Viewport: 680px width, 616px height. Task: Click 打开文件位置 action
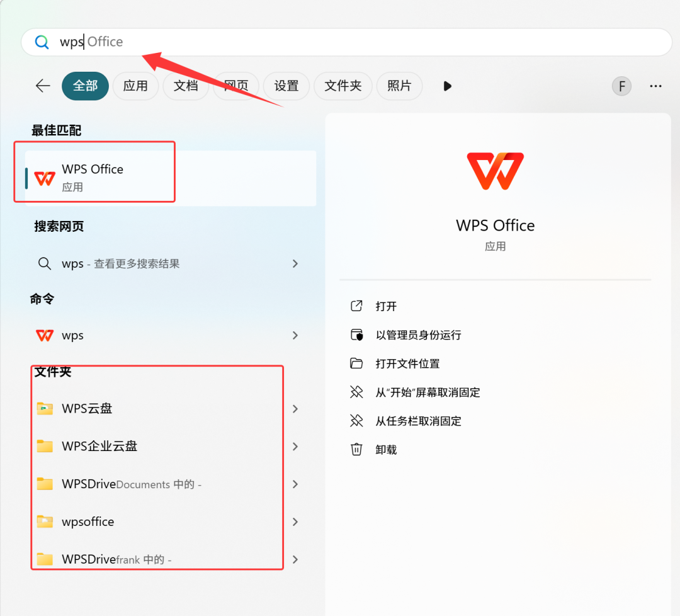[407, 364]
